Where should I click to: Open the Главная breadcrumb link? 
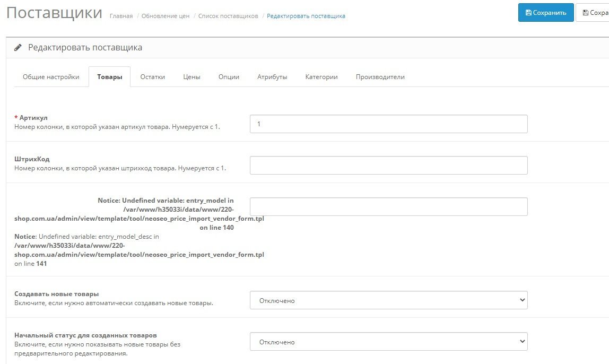[121, 16]
